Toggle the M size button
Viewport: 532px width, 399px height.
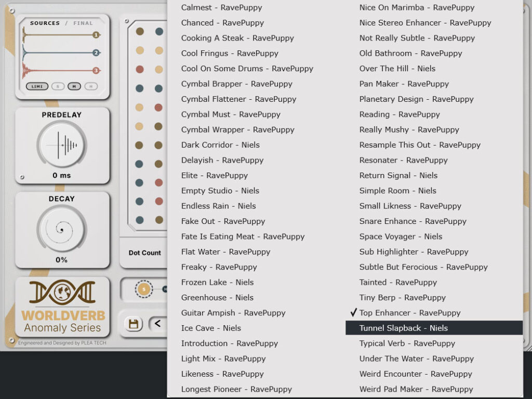click(x=74, y=87)
